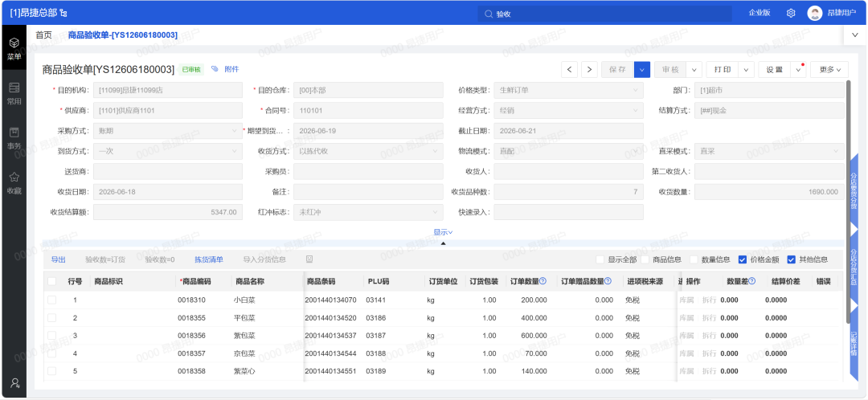This screenshot has width=868, height=400.
Task: Enable the 数量信息 checkbox
Action: (x=694, y=259)
